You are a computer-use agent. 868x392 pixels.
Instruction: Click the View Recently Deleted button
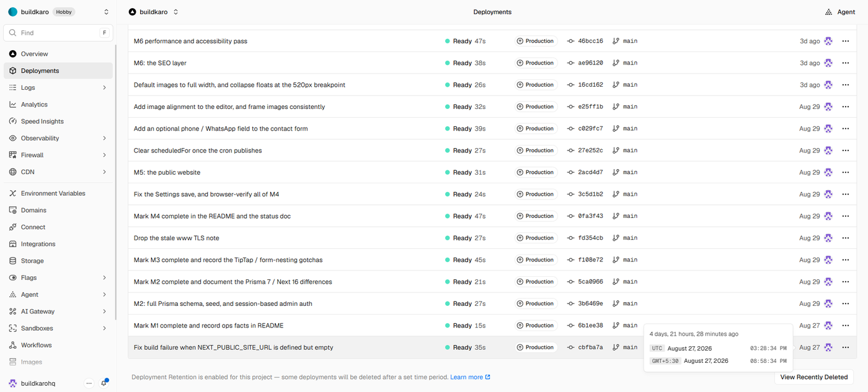814,377
